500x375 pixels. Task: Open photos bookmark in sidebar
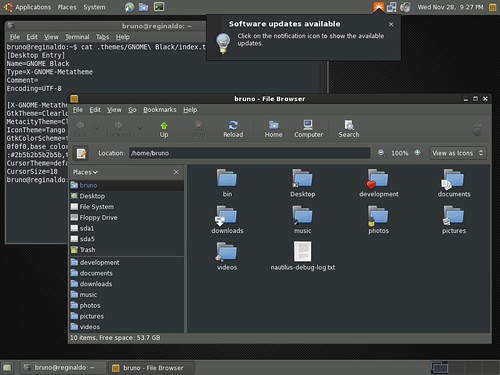pos(127,305)
